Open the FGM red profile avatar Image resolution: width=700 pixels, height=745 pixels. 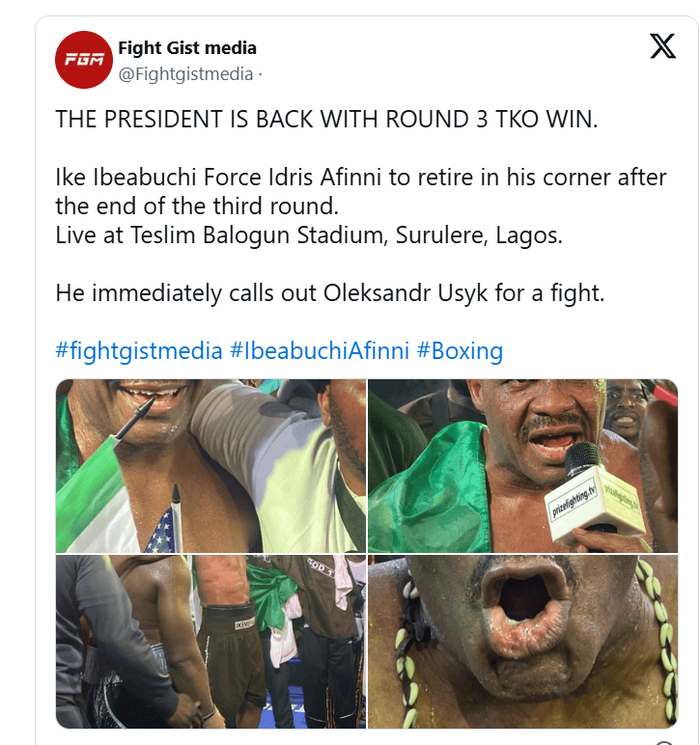coord(84,60)
